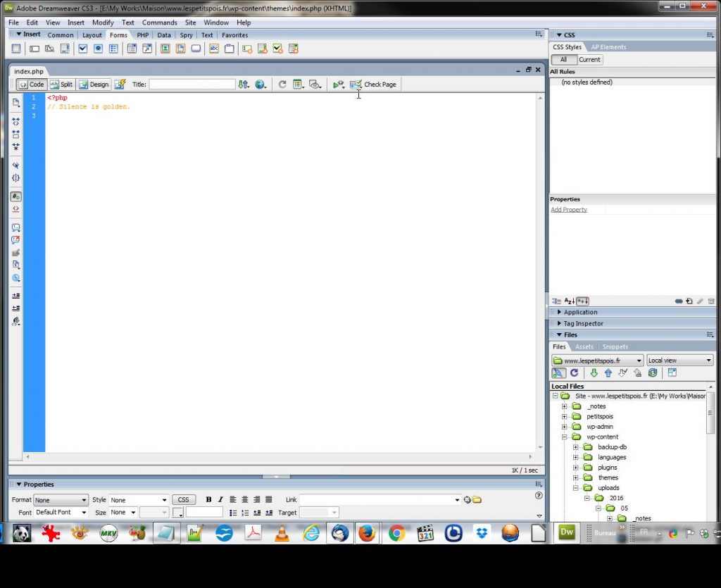This screenshot has height=588, width=721.
Task: Switch to Split view
Action: (61, 85)
